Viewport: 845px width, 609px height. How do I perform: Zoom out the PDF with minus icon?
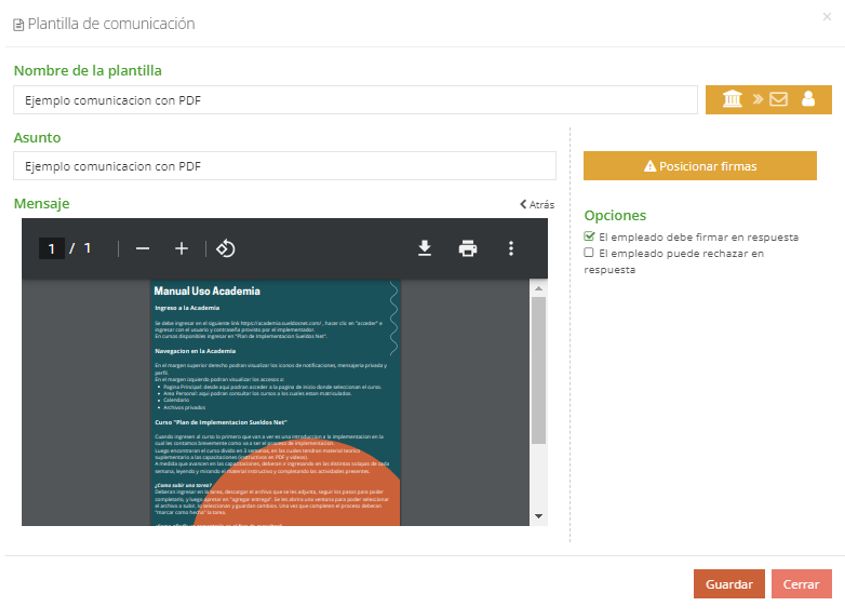click(142, 248)
